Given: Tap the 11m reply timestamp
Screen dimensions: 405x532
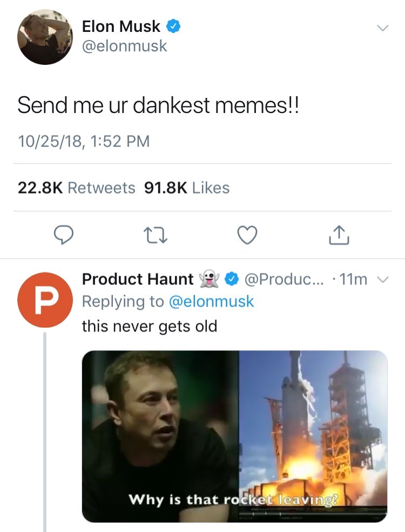Looking at the screenshot, I should coord(354,280).
